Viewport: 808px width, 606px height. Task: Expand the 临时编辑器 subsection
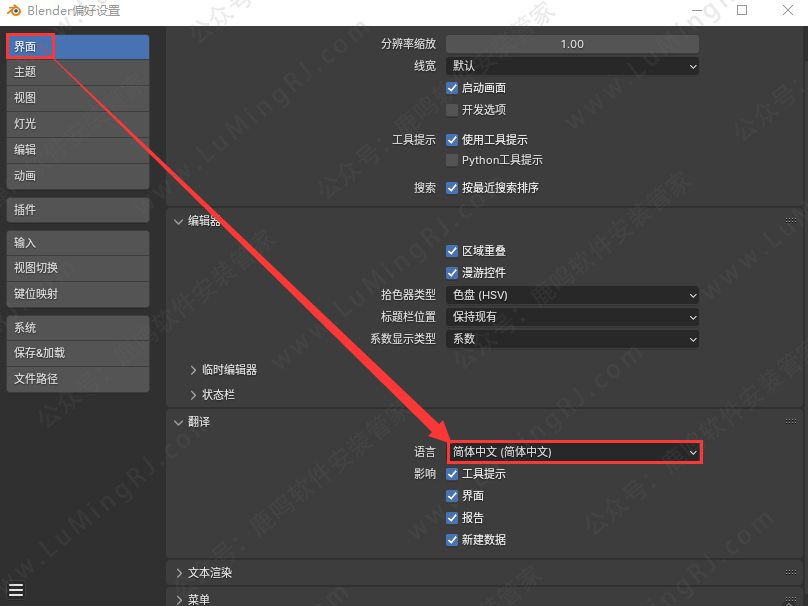tap(193, 369)
